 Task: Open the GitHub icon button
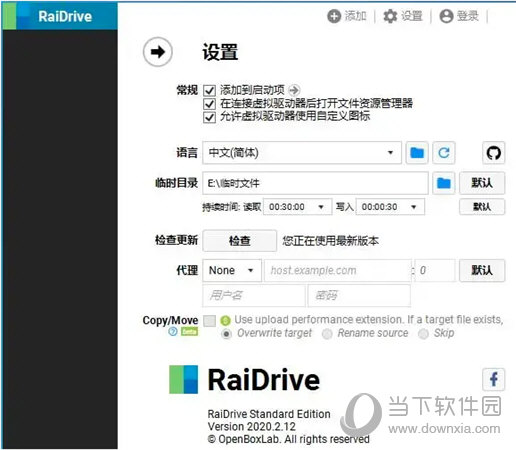pos(493,153)
